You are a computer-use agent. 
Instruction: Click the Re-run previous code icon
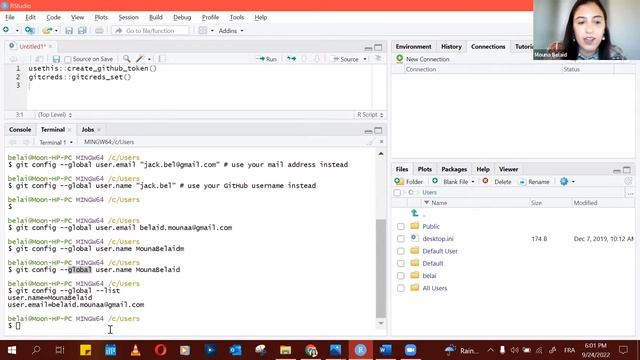291,59
